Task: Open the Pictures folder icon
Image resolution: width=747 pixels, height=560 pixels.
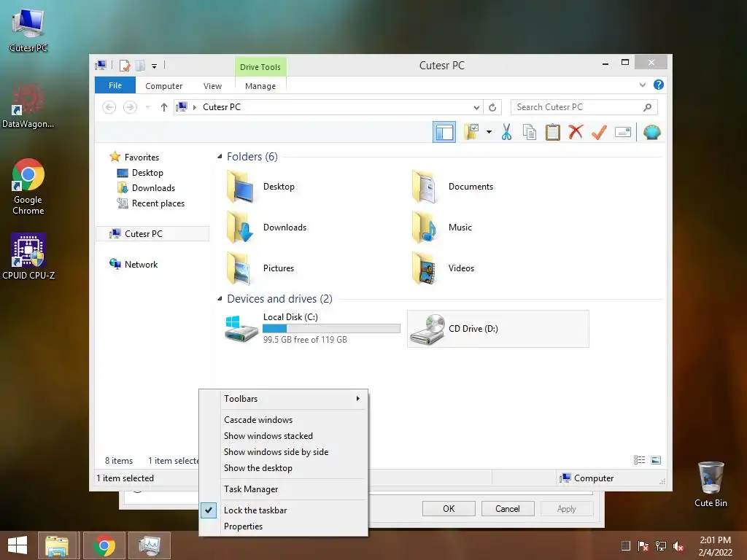Action: [239, 268]
